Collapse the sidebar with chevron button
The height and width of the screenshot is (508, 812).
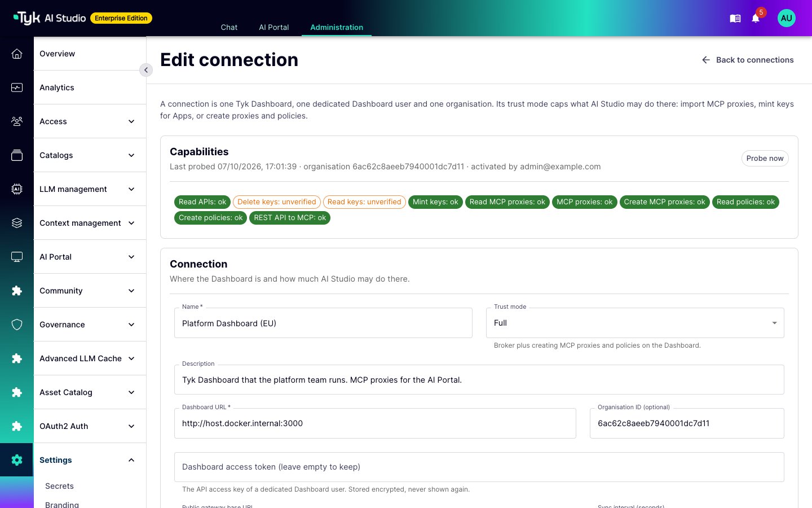(x=146, y=70)
